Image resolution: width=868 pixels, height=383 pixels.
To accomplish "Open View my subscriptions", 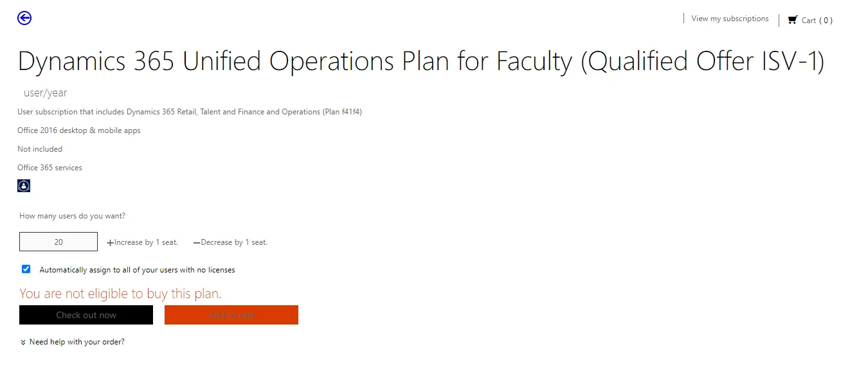I will (x=730, y=19).
